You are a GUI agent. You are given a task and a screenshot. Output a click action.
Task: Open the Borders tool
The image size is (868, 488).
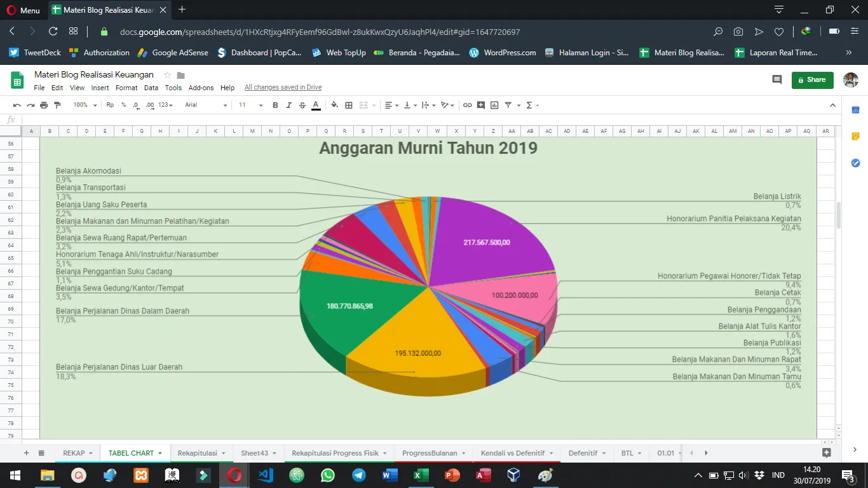[x=349, y=105]
